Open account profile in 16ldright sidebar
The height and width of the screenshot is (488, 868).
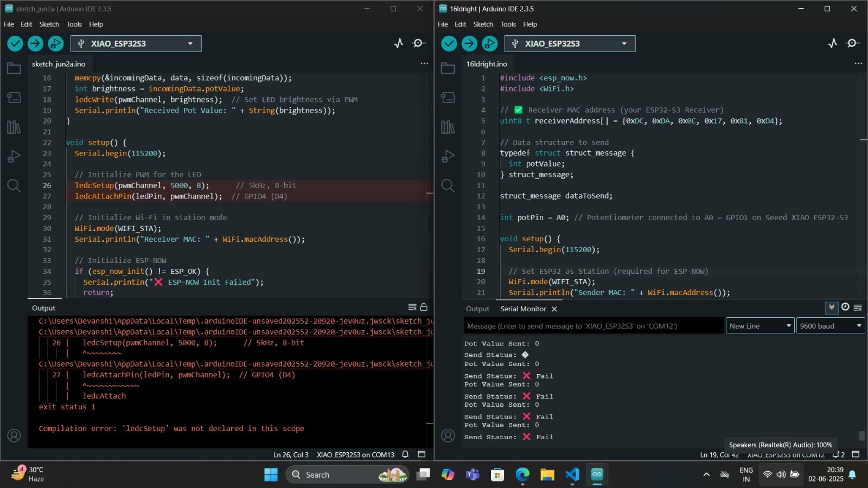click(448, 435)
